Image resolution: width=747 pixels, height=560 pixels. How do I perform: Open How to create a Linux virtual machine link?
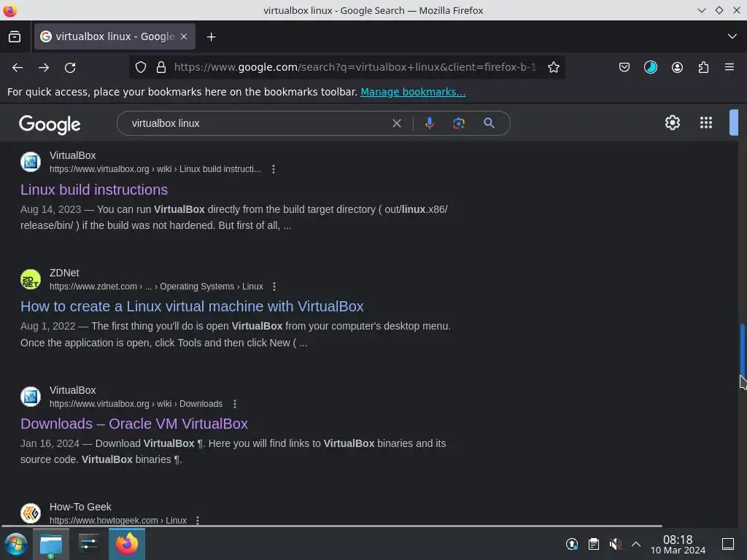(192, 306)
